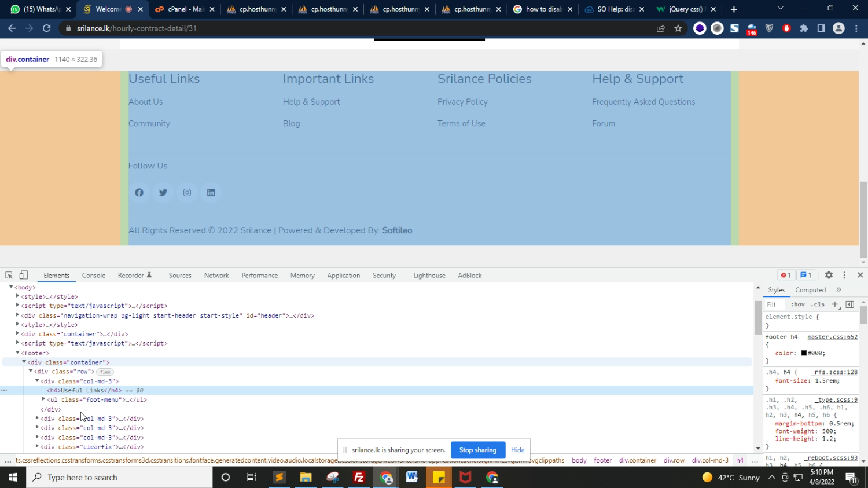Screen dimensions: 868x488
Task: Click the Stop sharing button
Action: (477, 450)
